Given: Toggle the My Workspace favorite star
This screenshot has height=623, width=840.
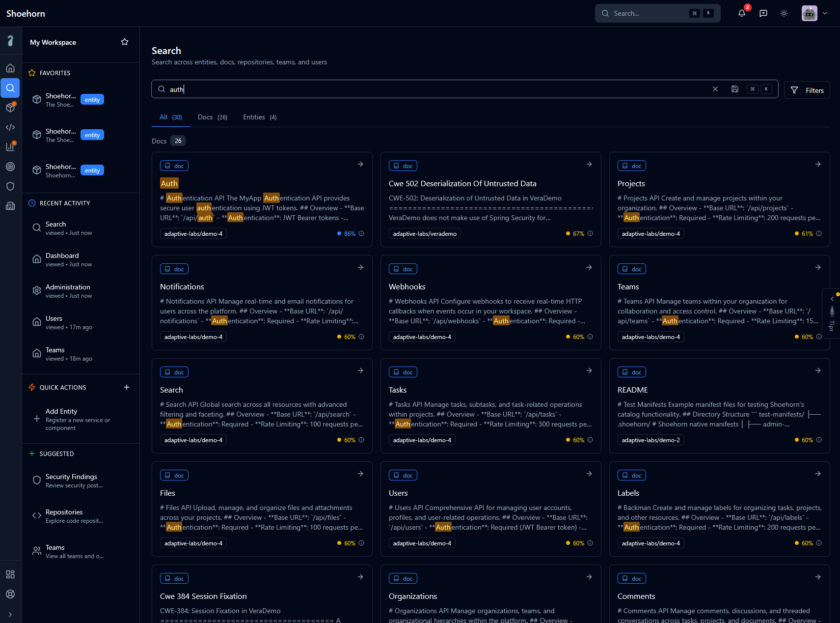Looking at the screenshot, I should pyautogui.click(x=125, y=42).
